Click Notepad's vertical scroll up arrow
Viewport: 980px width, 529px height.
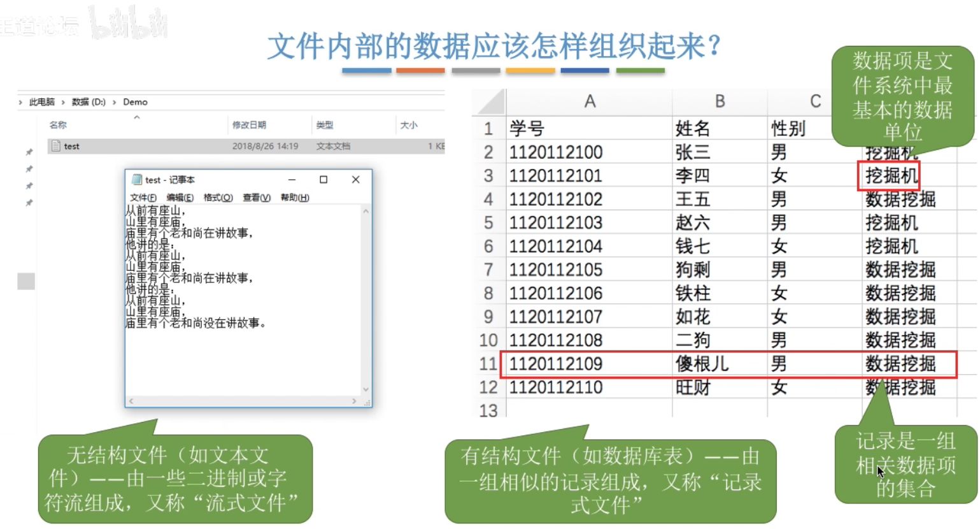tap(366, 211)
